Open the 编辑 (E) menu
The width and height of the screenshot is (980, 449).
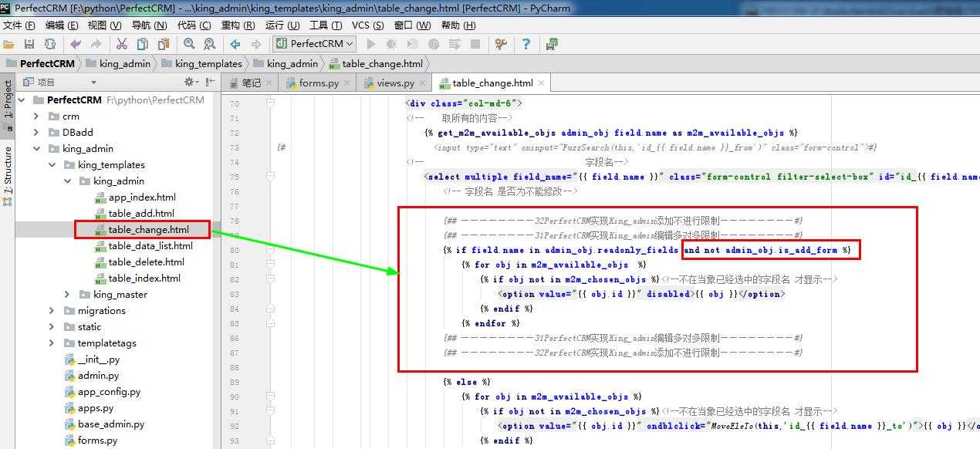[x=62, y=25]
